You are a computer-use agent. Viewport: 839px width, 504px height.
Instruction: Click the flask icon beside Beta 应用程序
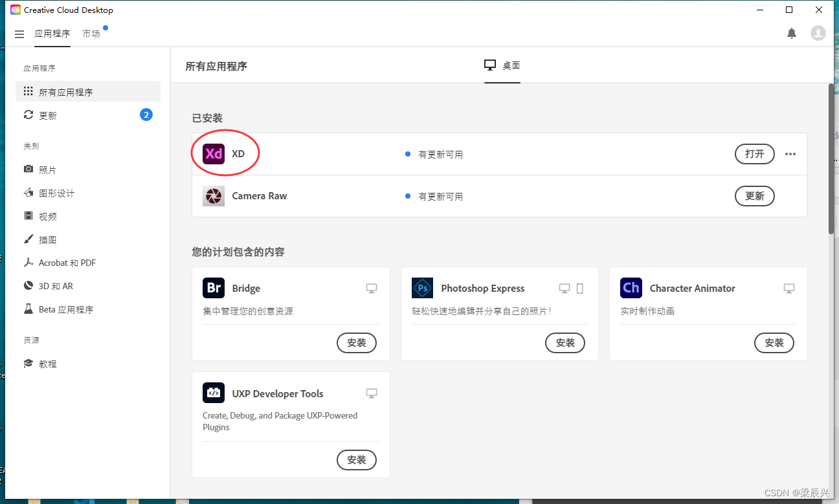[28, 309]
